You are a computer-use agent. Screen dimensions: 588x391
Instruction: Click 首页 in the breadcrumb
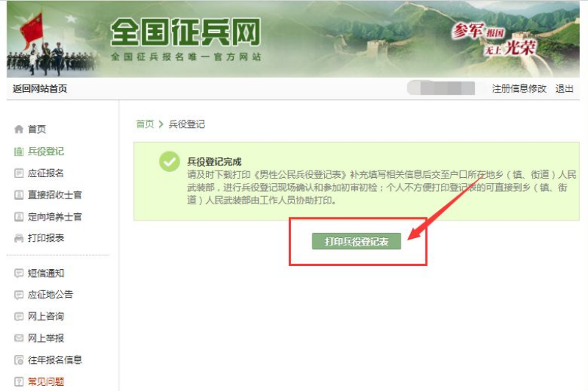coord(145,124)
